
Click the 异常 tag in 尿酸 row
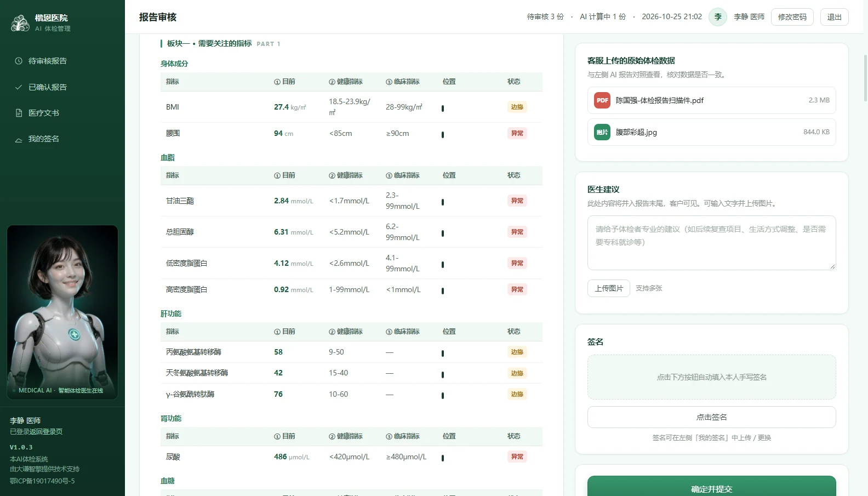tap(517, 457)
